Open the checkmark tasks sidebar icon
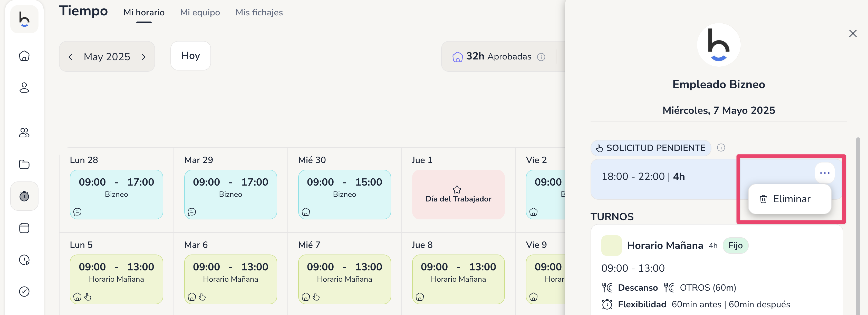The image size is (868, 315). coord(24,291)
